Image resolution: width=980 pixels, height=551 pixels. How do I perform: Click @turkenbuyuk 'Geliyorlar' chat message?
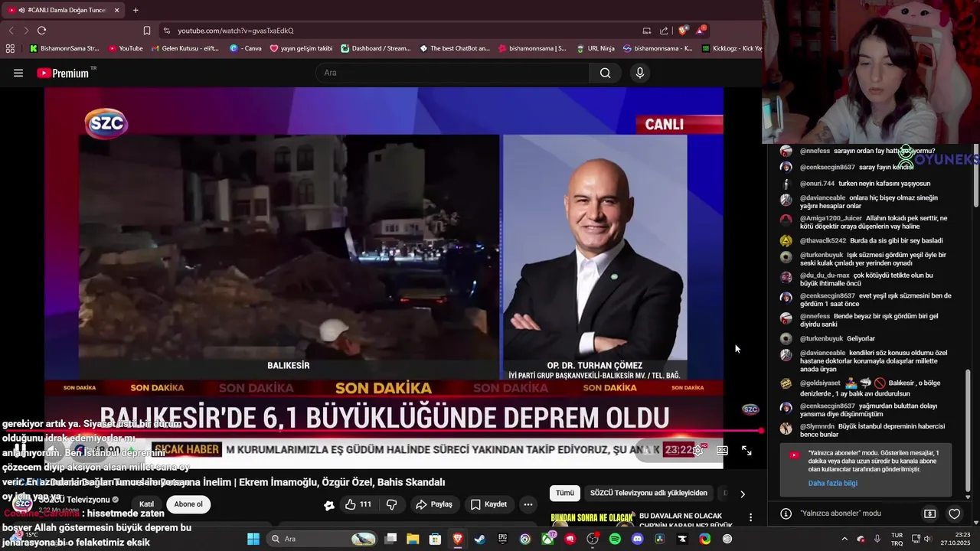(x=837, y=338)
